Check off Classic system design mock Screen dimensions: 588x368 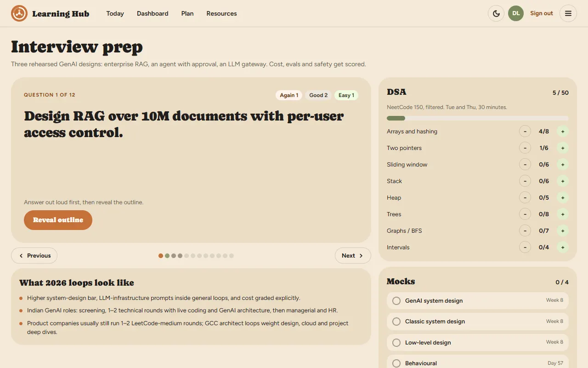click(x=396, y=322)
